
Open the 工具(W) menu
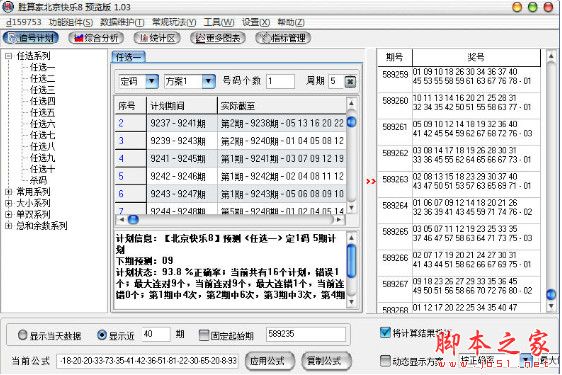(x=219, y=22)
